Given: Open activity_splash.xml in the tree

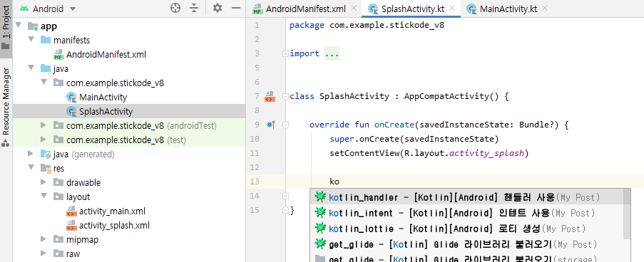Looking at the screenshot, I should pos(114,226).
